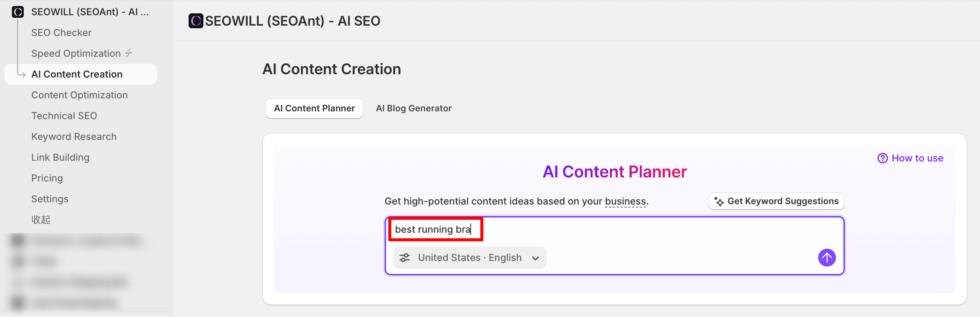Click the purple submit arrow button
980x317 pixels.
(826, 258)
